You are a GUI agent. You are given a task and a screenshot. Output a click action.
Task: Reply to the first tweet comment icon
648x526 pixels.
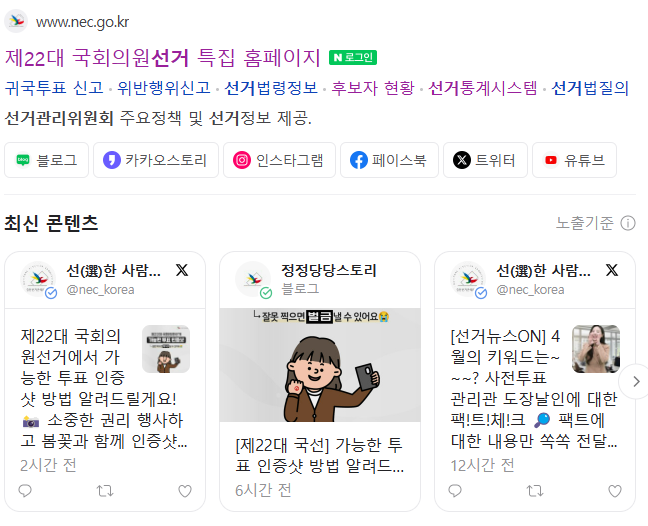pyautogui.click(x=25, y=491)
